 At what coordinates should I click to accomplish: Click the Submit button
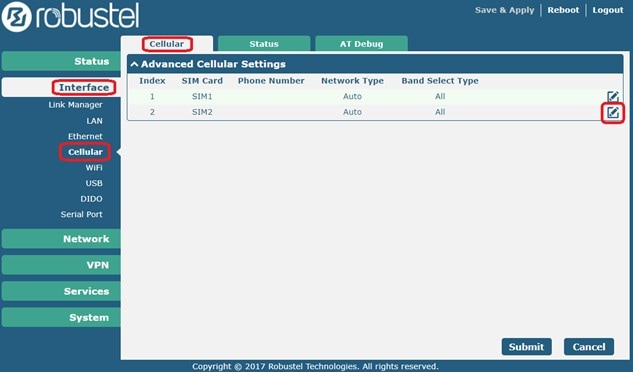tap(526, 347)
